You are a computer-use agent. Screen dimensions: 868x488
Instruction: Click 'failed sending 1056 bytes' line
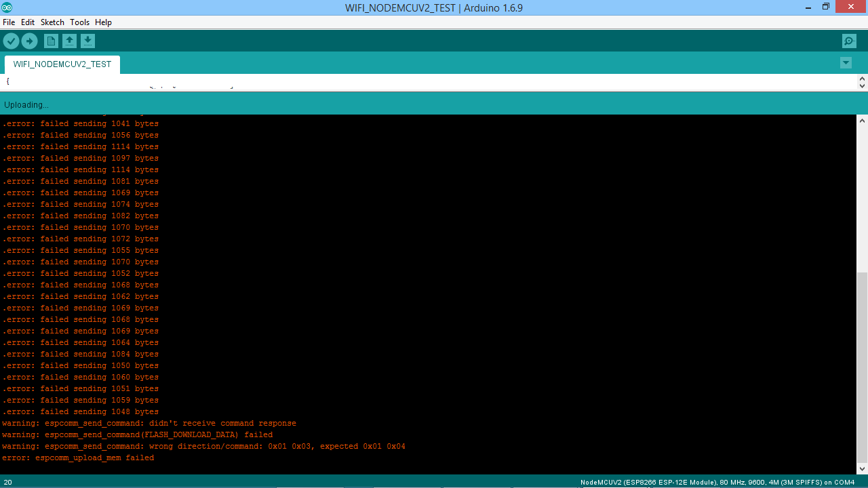(x=80, y=136)
